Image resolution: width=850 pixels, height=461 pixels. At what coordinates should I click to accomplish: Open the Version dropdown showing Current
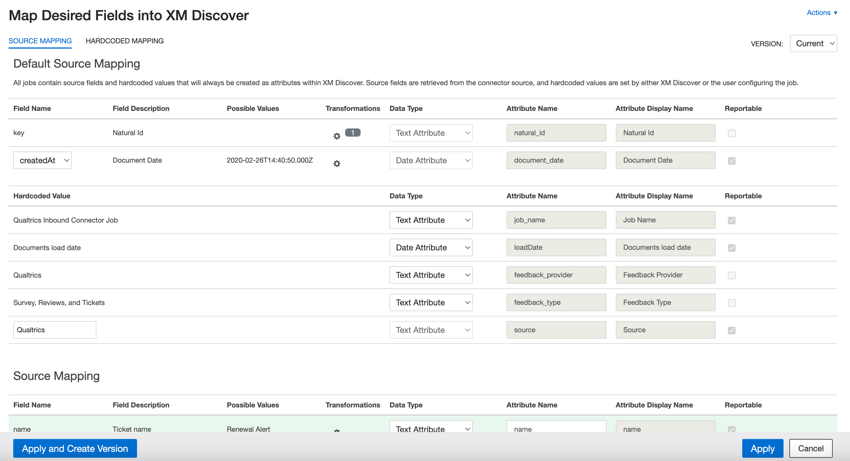(813, 44)
